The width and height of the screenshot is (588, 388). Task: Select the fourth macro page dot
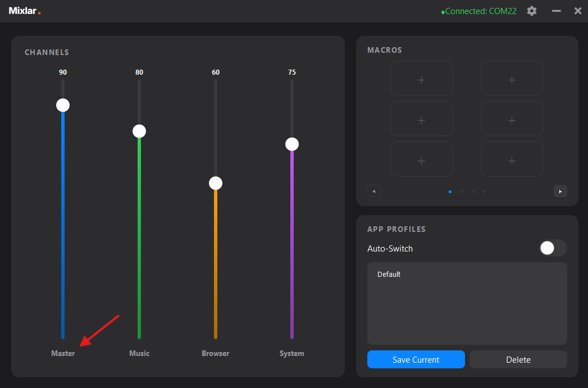(484, 191)
